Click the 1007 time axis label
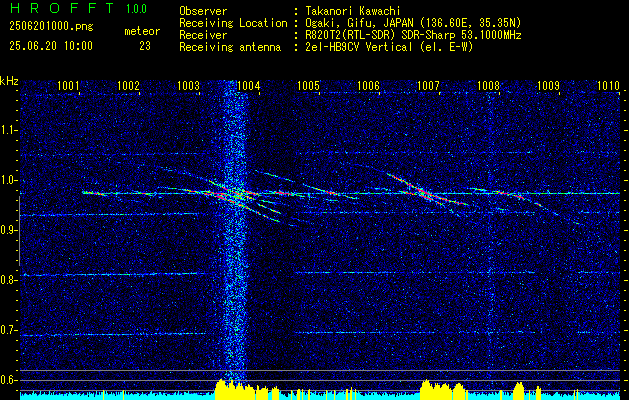The width and height of the screenshot is (629, 400). (428, 85)
